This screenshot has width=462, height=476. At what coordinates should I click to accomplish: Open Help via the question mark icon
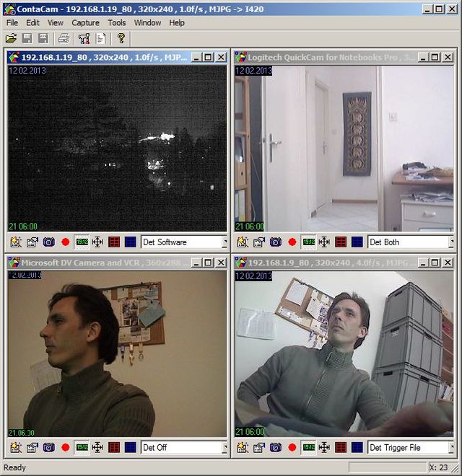121,38
